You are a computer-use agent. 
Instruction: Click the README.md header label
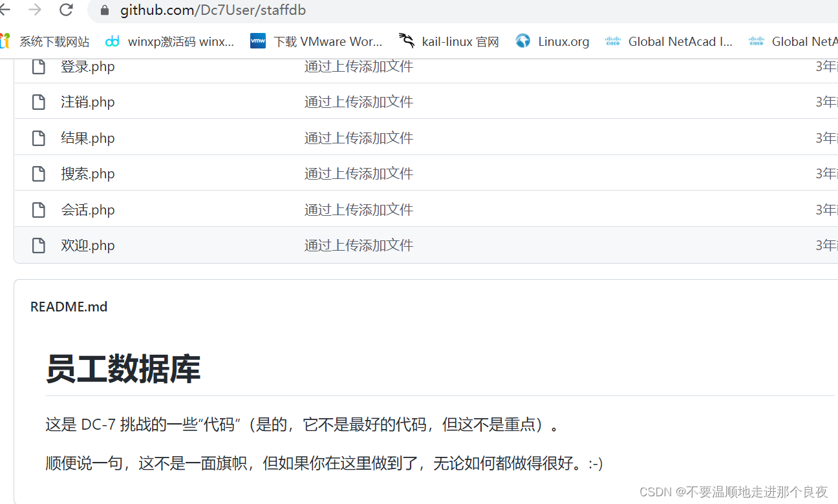click(x=69, y=307)
